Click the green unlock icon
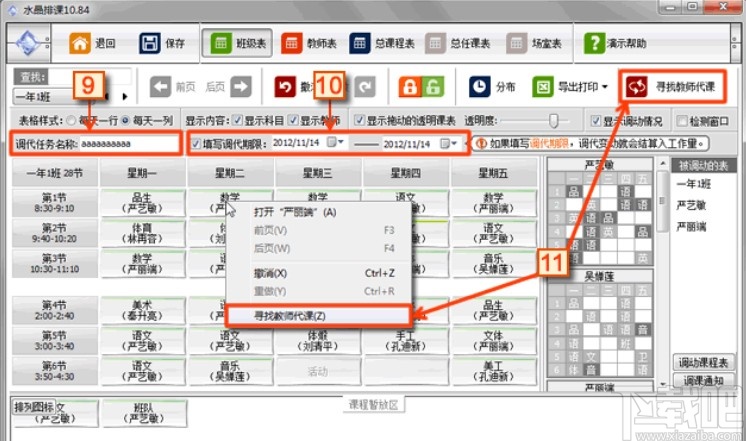Image resolution: width=746 pixels, height=441 pixels. pyautogui.click(x=433, y=87)
